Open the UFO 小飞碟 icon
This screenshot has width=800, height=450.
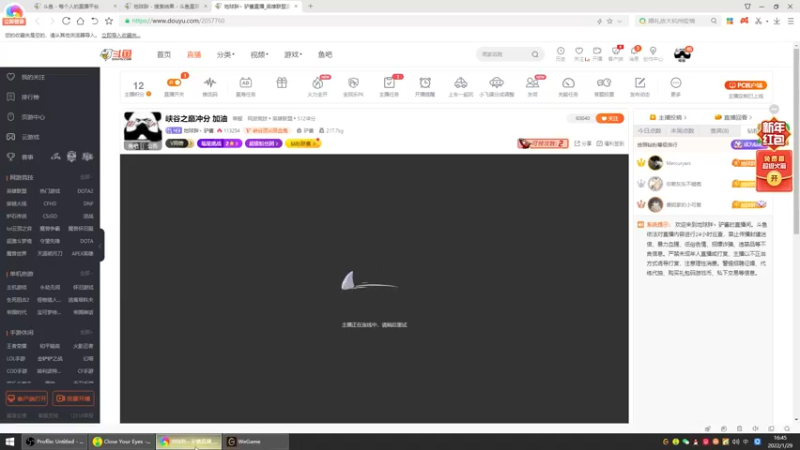[x=496, y=83]
